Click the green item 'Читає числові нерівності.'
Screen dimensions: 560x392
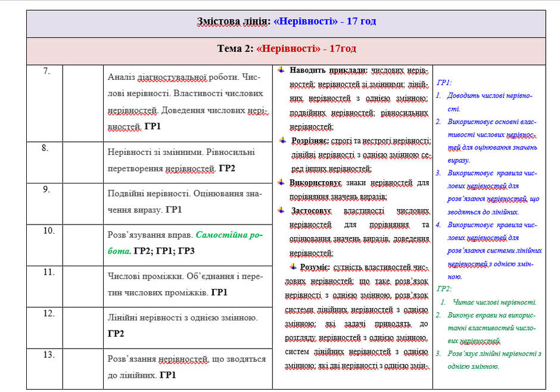pyautogui.click(x=494, y=303)
